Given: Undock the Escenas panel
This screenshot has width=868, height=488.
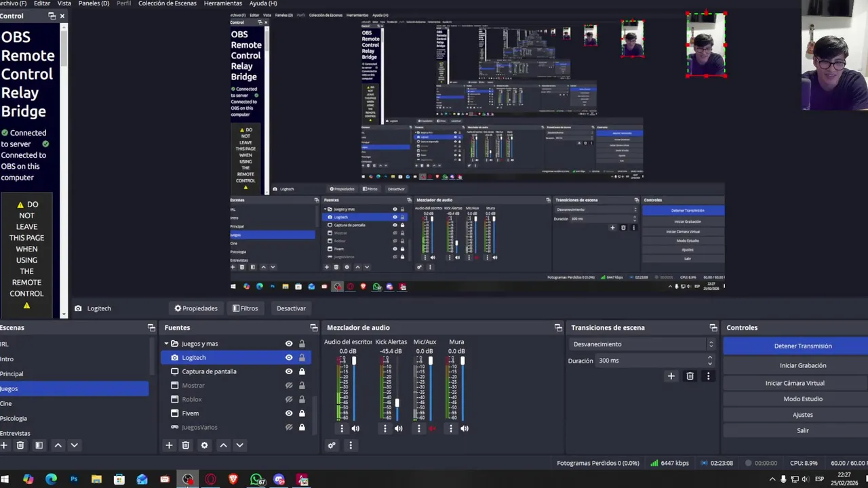Looking at the screenshot, I should coord(151,327).
